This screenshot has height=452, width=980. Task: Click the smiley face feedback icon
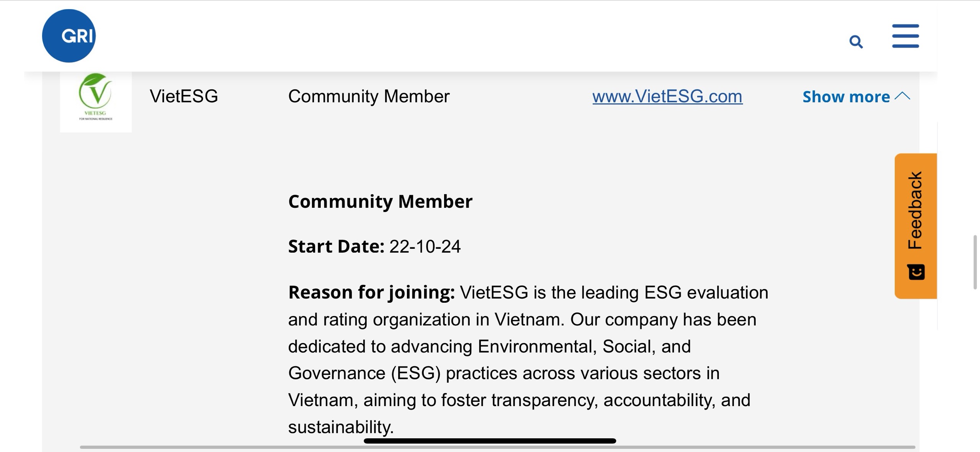click(x=916, y=272)
